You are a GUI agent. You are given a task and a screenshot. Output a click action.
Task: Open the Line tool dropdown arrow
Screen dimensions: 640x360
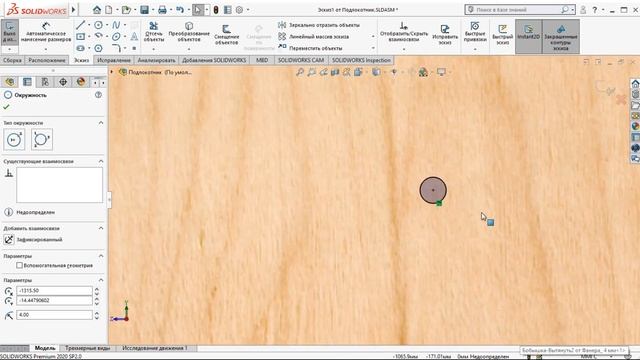(89, 25)
